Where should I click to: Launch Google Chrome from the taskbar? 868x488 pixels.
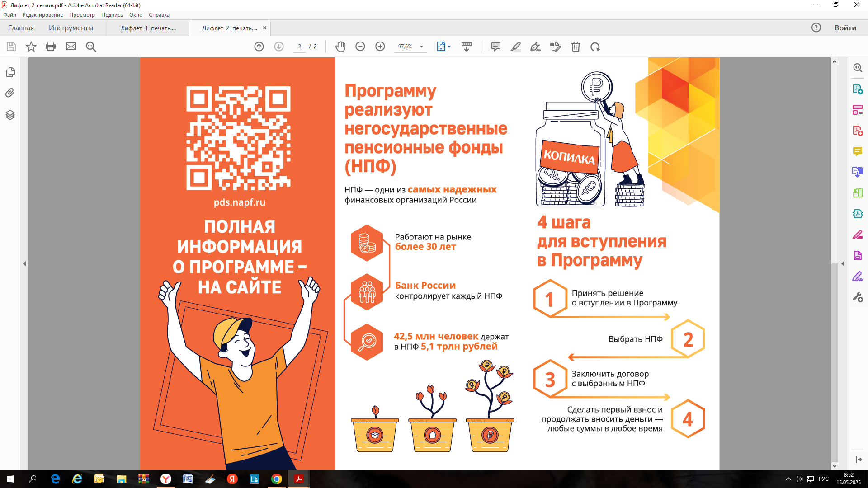(276, 479)
